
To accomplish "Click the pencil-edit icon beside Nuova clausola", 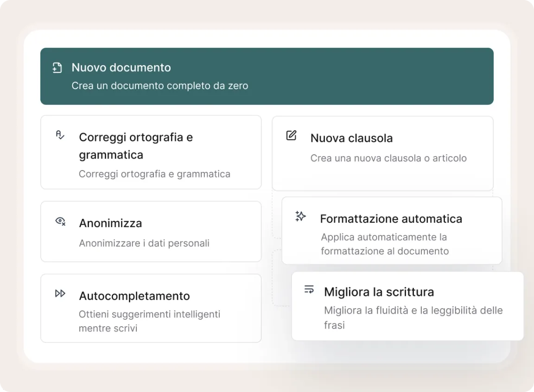I will pos(291,136).
